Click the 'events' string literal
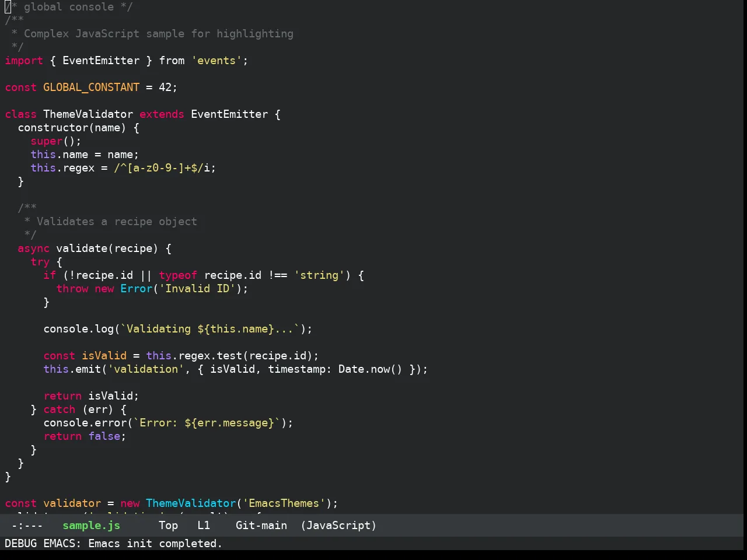Screen dimensions: 747x560 [217, 61]
